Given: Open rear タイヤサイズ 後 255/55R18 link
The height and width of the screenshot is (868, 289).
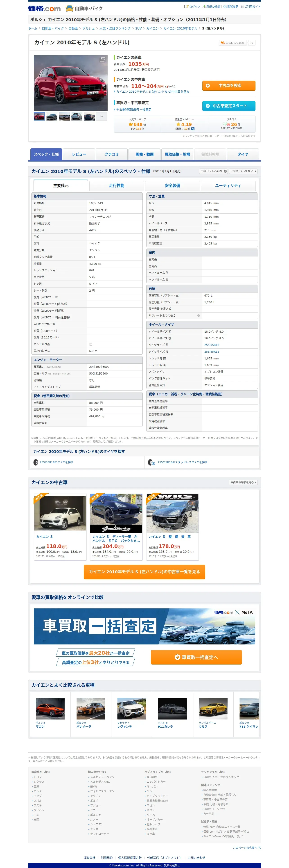Looking at the screenshot, I should [212, 352].
